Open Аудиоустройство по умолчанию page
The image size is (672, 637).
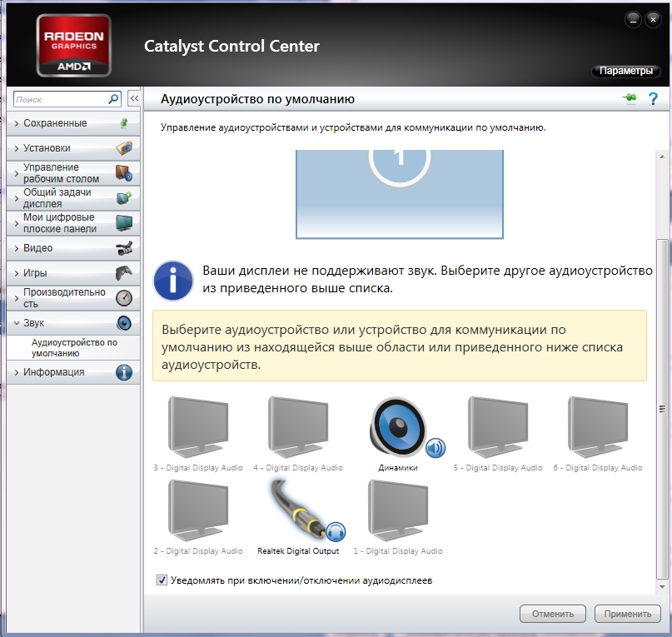click(74, 348)
